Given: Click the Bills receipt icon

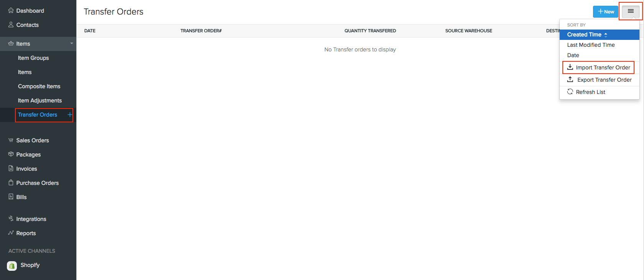Looking at the screenshot, I should coord(11,197).
